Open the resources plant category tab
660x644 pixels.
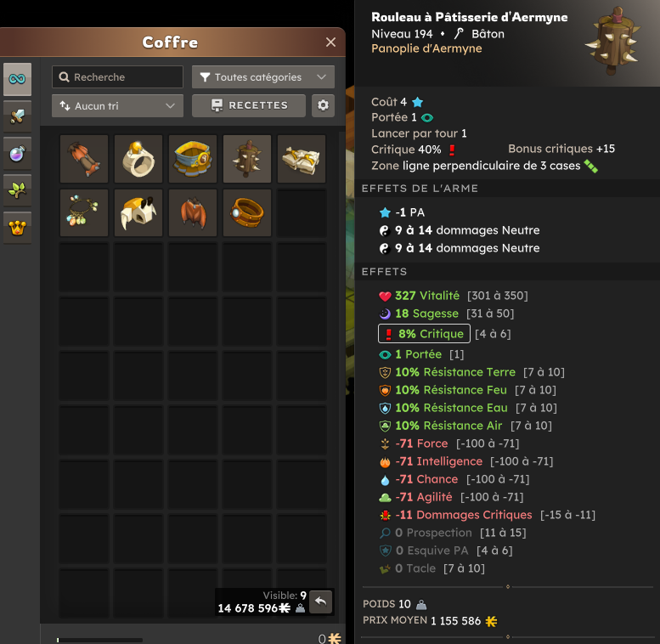[17, 190]
